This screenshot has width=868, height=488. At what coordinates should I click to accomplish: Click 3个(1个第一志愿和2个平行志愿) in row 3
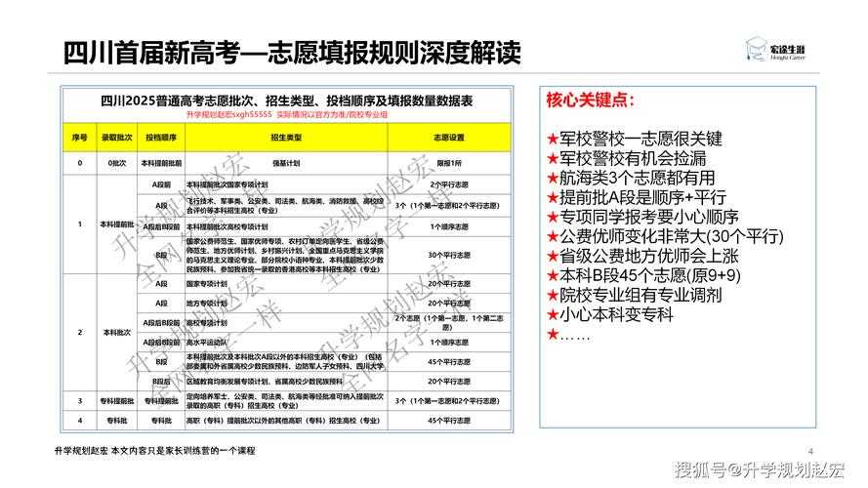pos(449,400)
